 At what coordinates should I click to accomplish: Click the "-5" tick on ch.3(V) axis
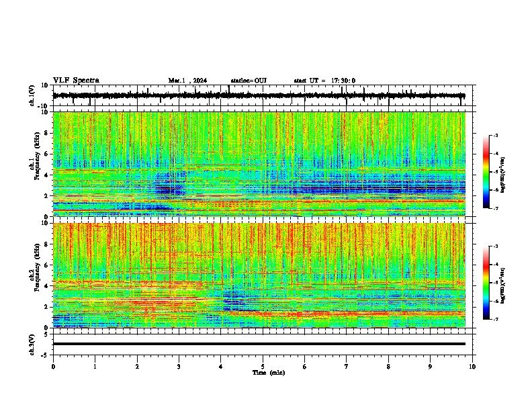tap(45, 355)
